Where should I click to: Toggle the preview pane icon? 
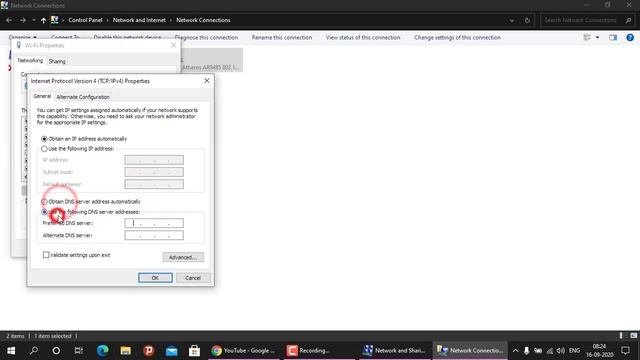pos(613,38)
